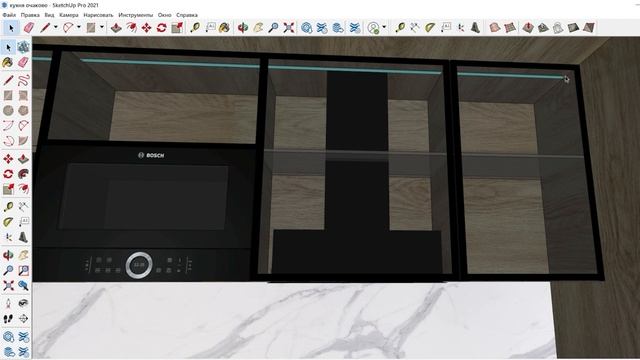Select the Pan hand tool in left toolbar
Image resolution: width=640 pixels, height=360 pixels.
point(23,255)
